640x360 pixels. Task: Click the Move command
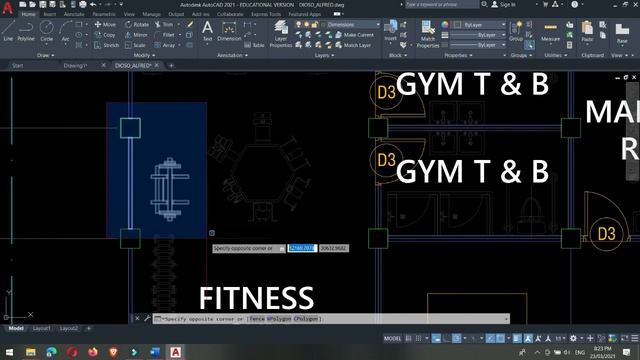pos(105,24)
